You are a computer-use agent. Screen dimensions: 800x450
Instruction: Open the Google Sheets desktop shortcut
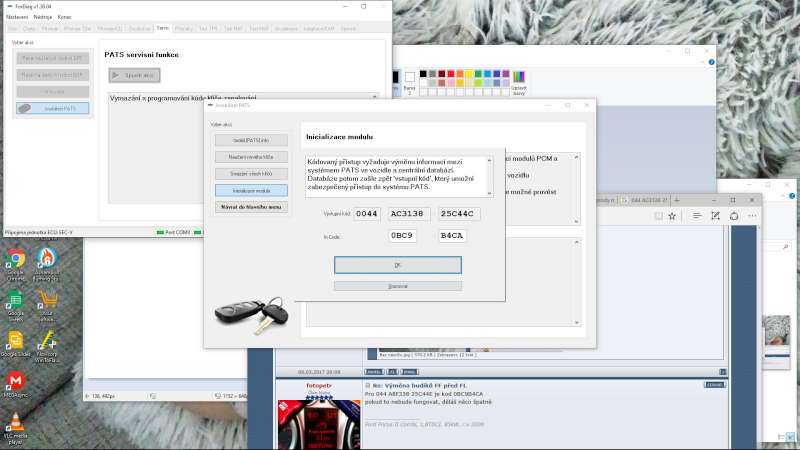pos(15,301)
